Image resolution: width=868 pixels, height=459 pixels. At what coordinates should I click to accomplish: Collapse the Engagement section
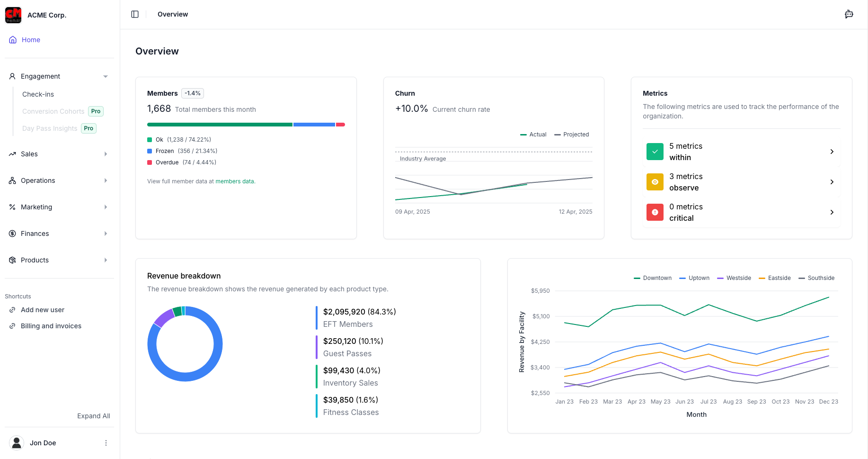pyautogui.click(x=105, y=76)
